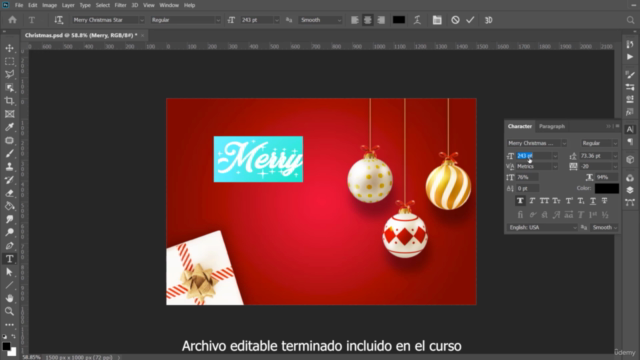
Task: Select the Move tool
Action: click(9, 48)
